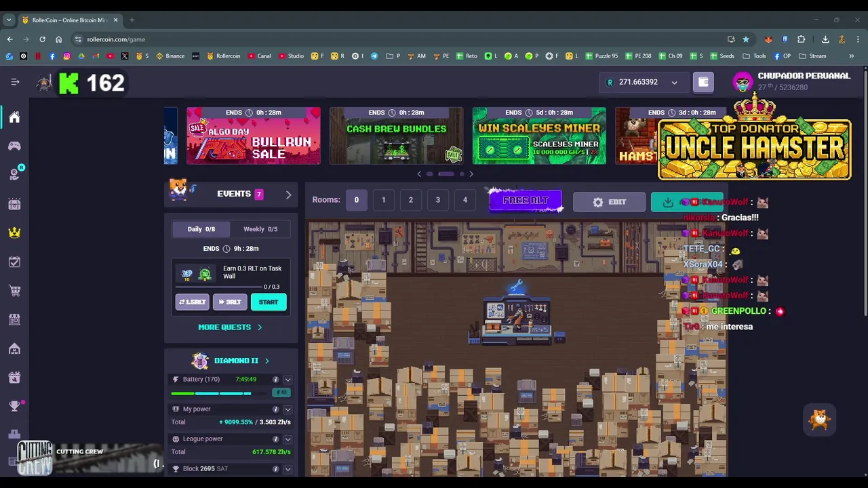This screenshot has width=868, height=488.
Task: Select room 2 tab
Action: click(x=410, y=200)
